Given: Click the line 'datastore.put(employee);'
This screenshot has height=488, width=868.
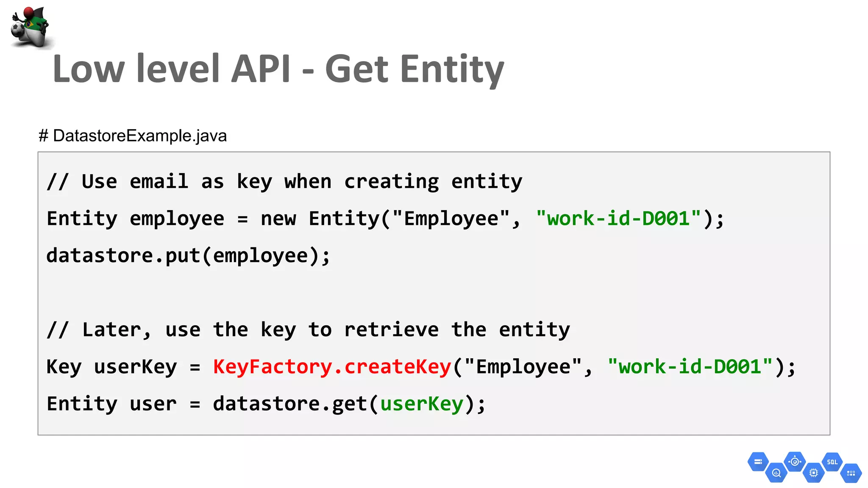Looking at the screenshot, I should [188, 256].
